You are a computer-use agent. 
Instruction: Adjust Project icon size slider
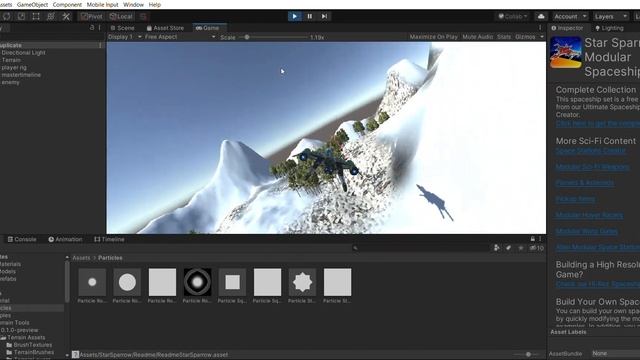tap(528, 354)
